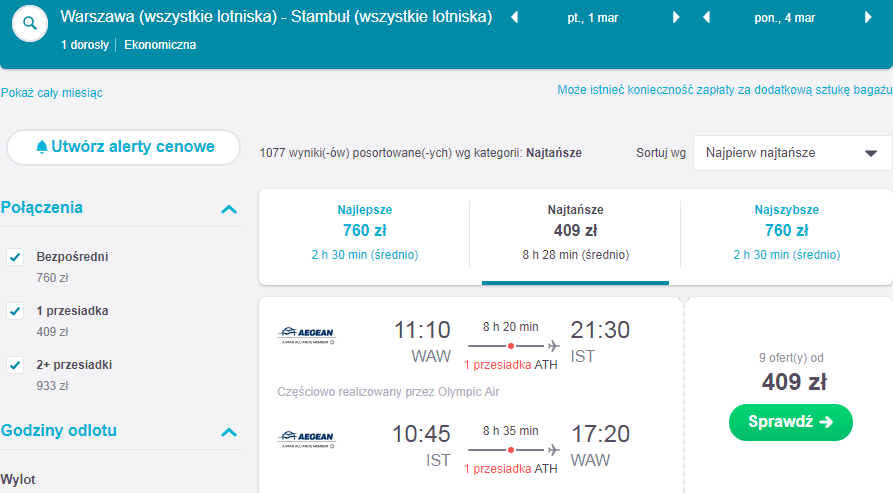Screen dimensions: 893x493
Task: Click the arrow icon on Sprawdź button
Action: click(826, 422)
